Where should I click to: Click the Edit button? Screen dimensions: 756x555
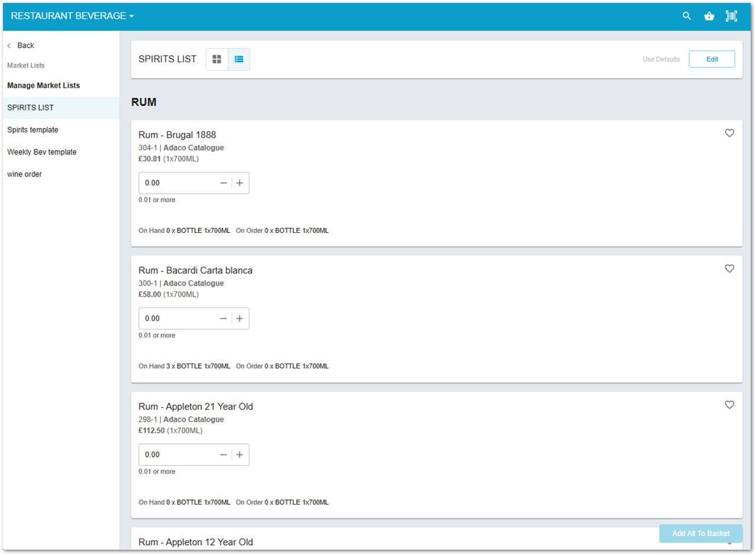(712, 59)
